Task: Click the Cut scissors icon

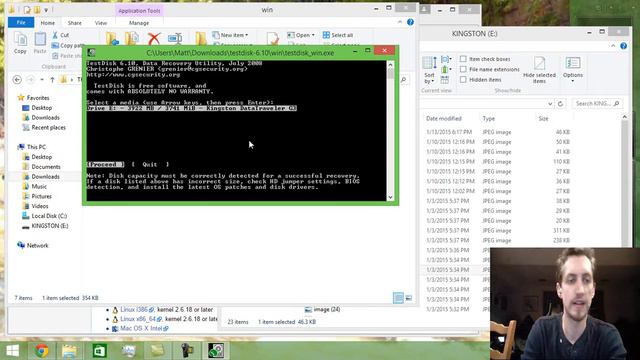Action: [55, 35]
